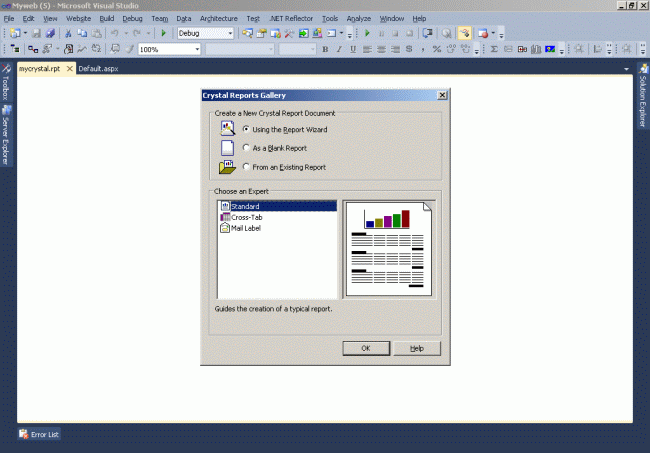This screenshot has height=453, width=650.
Task: Click the Currency symbol format icon
Action: point(409,49)
